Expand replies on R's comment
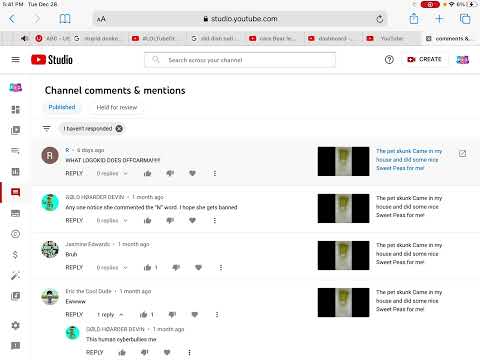Image resolution: width=480 pixels, height=360 pixels. pyautogui.click(x=112, y=173)
